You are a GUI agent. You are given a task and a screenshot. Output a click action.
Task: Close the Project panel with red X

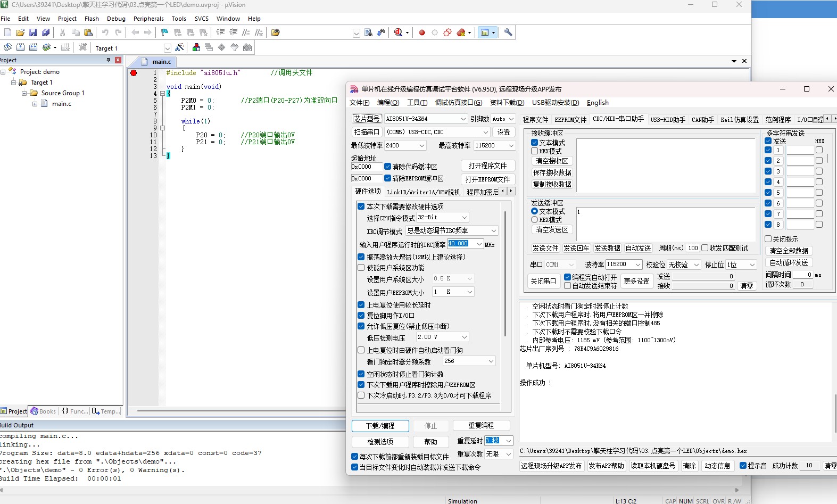[x=118, y=60]
